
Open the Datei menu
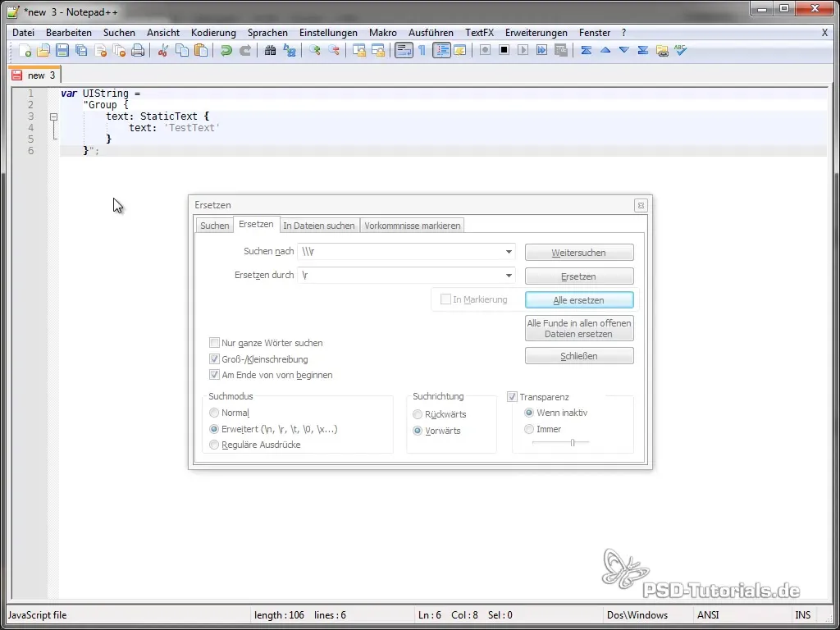[23, 33]
